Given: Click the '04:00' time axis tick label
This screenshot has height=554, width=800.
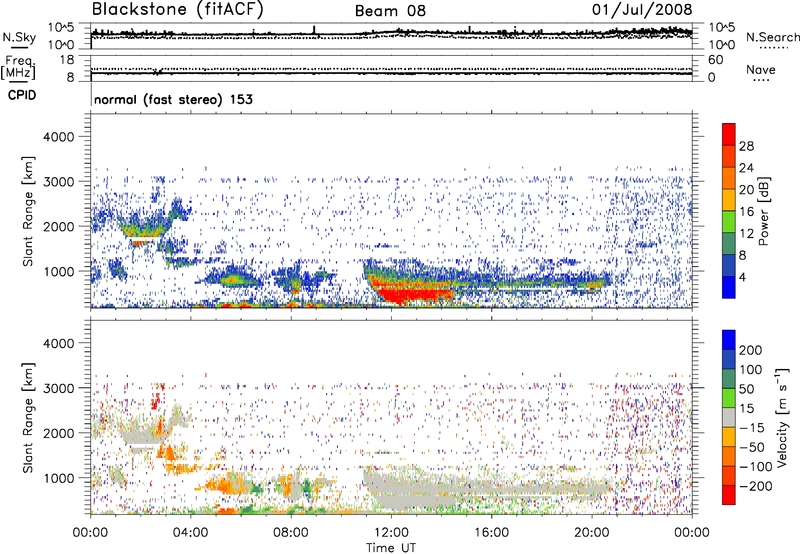Looking at the screenshot, I should click(190, 532).
